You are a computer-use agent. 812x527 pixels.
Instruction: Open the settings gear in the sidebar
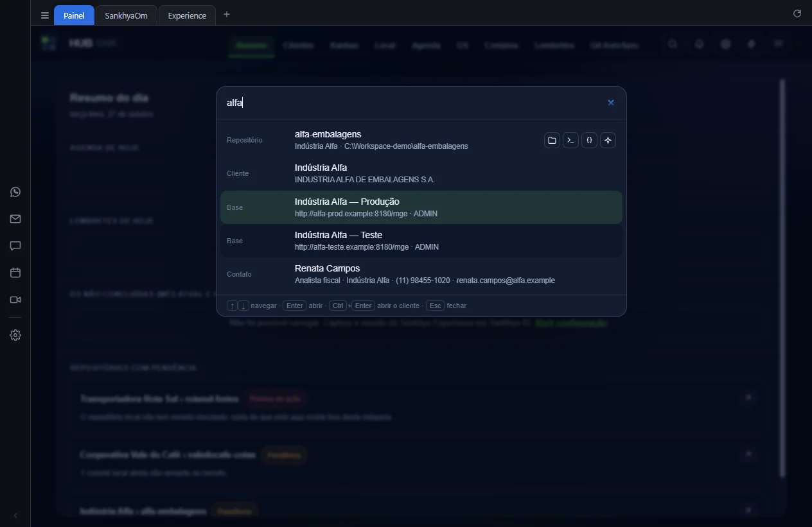click(15, 335)
